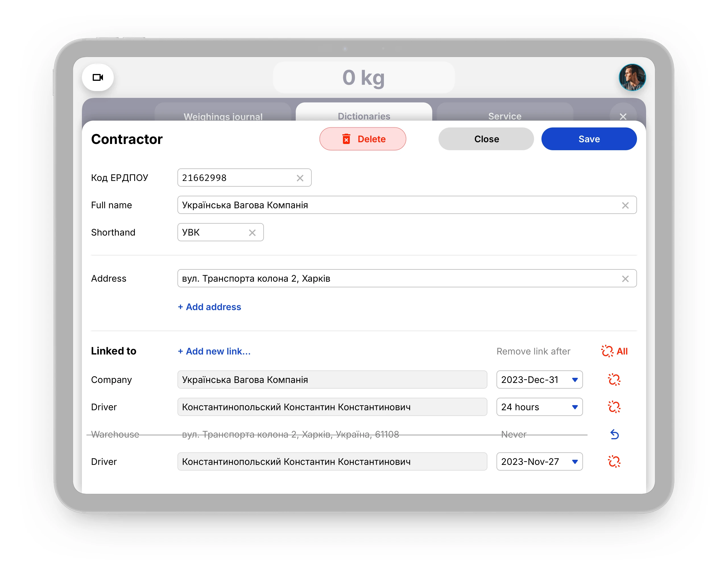Image resolution: width=728 pixels, height=569 pixels.
Task: Clear the Код ЕРДПОУ field
Action: click(300, 178)
